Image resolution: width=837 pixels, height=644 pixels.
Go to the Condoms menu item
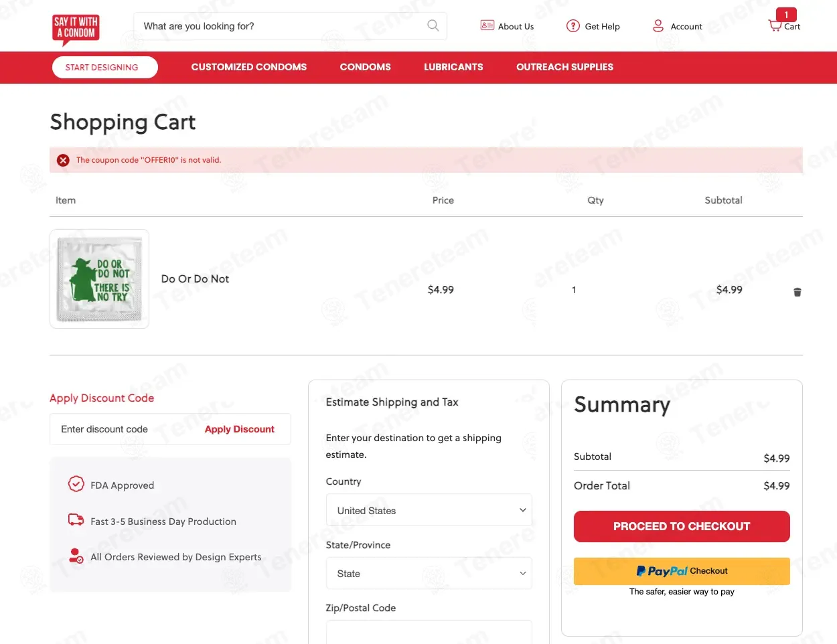pyautogui.click(x=365, y=67)
